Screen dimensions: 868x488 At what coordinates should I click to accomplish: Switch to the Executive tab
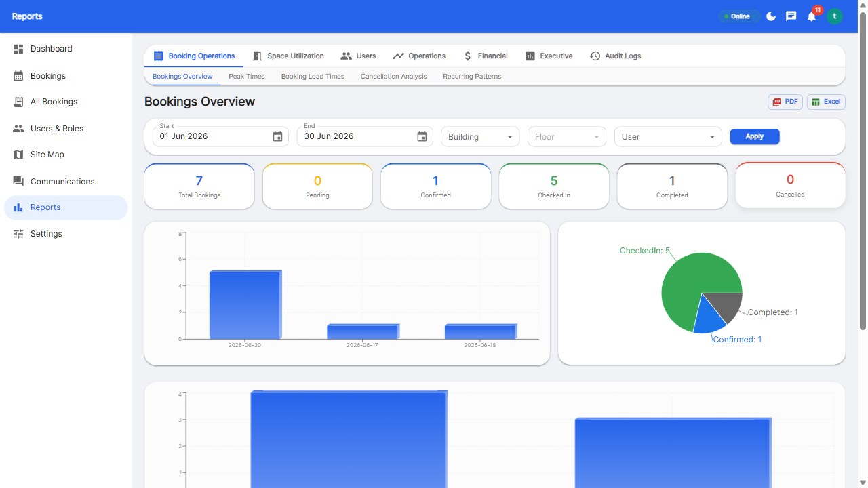point(549,56)
